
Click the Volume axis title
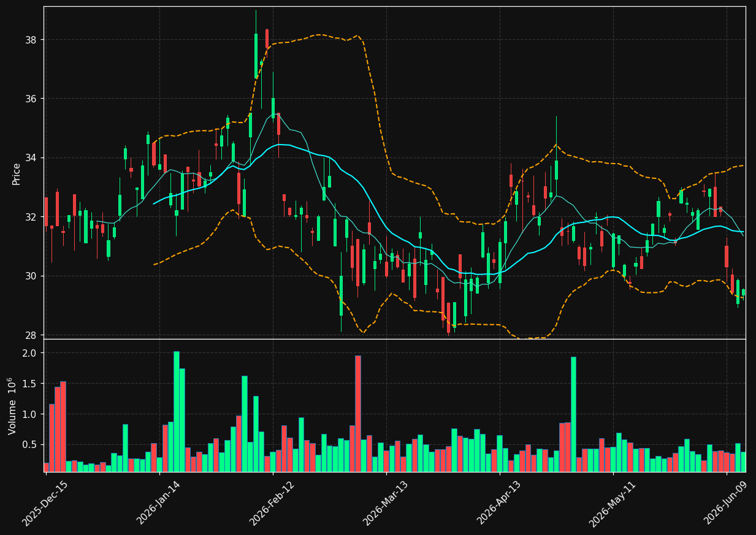click(13, 406)
